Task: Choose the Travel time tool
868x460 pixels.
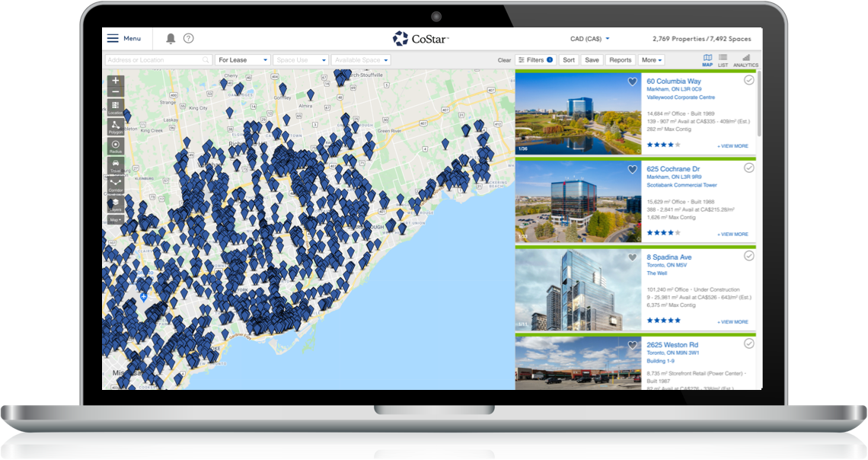Action: (116, 166)
